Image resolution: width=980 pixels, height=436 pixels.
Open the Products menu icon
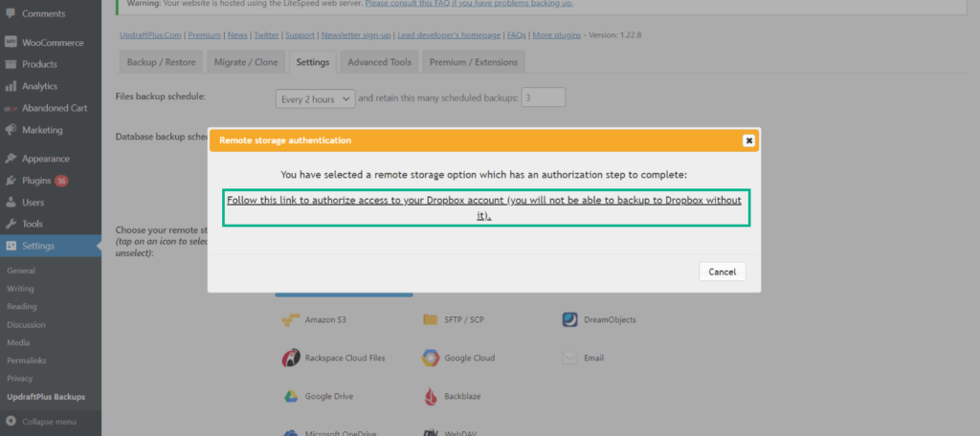[x=11, y=64]
